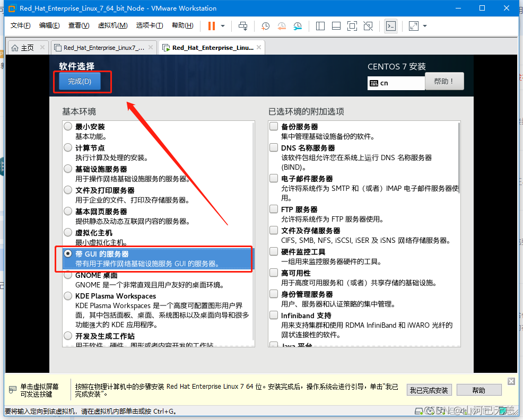523x420 pixels.
Task: Click the 我已完成安装 button
Action: (429, 390)
